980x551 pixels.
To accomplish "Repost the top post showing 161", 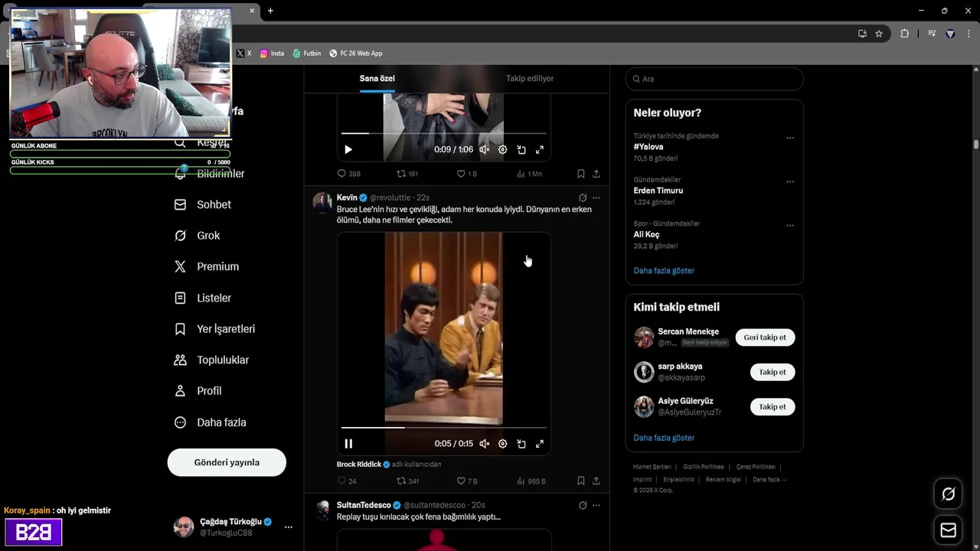I will 407,174.
